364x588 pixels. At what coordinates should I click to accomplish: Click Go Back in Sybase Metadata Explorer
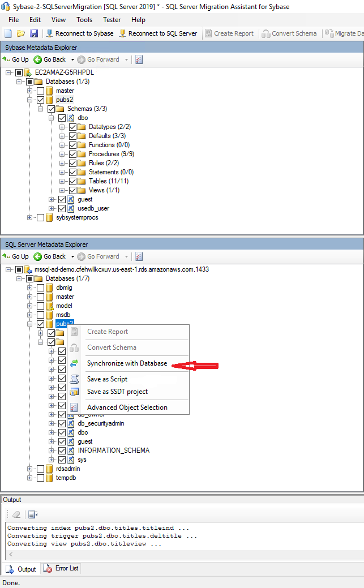click(50, 59)
